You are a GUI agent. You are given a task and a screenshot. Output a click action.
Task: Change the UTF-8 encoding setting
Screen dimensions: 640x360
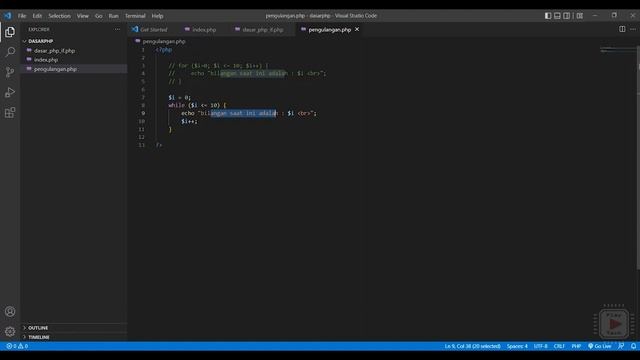coord(540,346)
